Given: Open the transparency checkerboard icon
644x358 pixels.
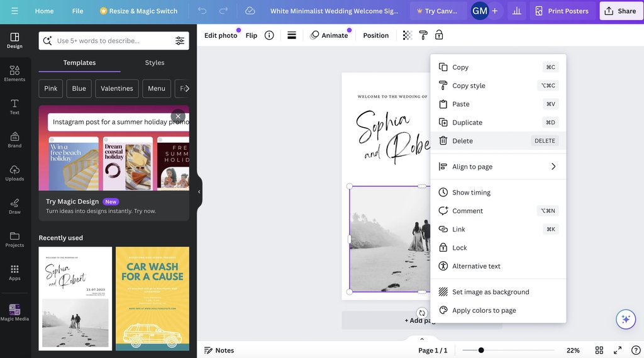Looking at the screenshot, I should pyautogui.click(x=407, y=35).
